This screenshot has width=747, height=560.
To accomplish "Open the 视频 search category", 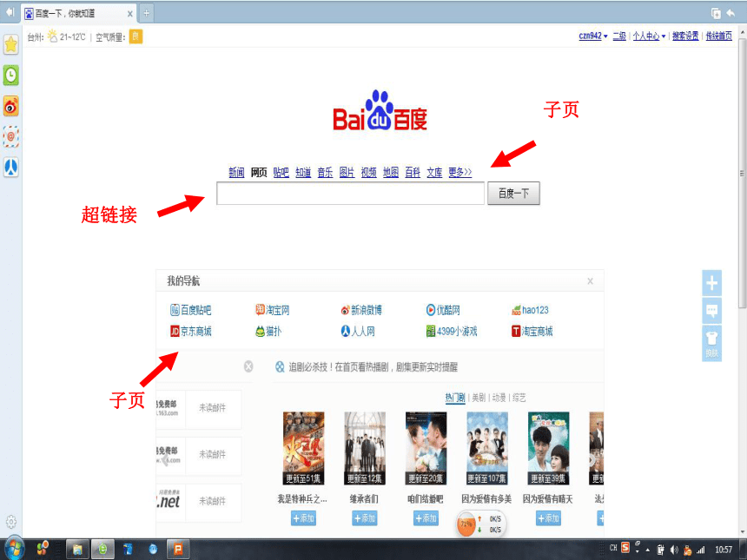I will 369,172.
